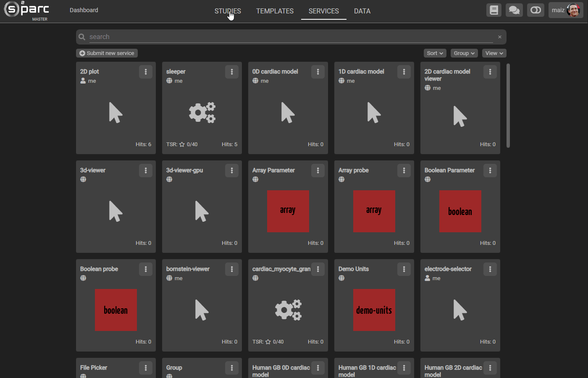
Task: Click the gears icon on cardiac_myocyte_gran card
Action: pos(288,310)
